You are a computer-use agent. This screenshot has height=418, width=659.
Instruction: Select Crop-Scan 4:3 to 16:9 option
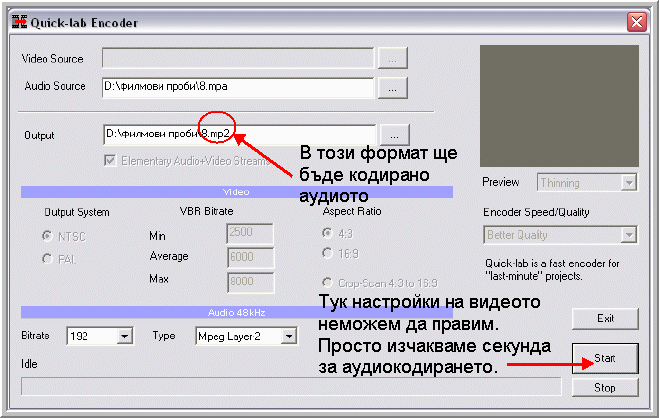[327, 283]
